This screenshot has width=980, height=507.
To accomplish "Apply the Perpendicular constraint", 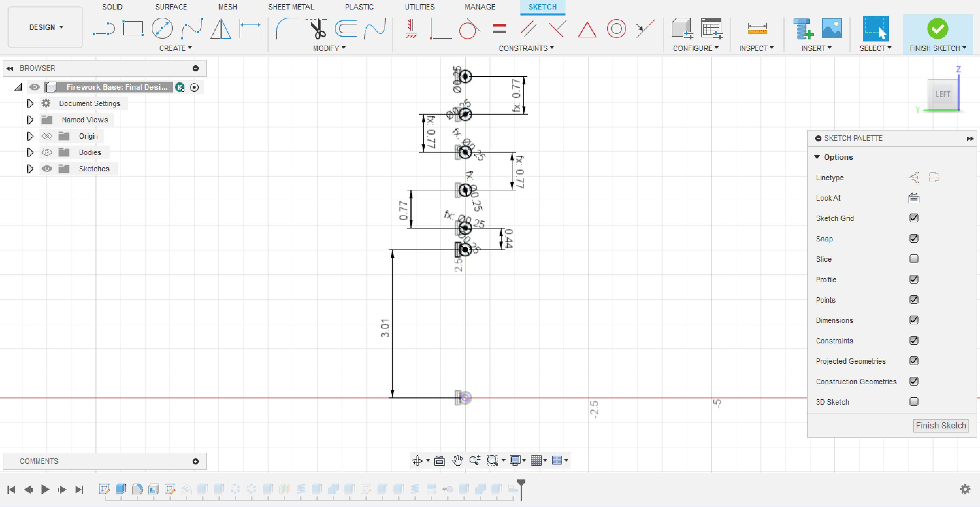I will [x=557, y=29].
